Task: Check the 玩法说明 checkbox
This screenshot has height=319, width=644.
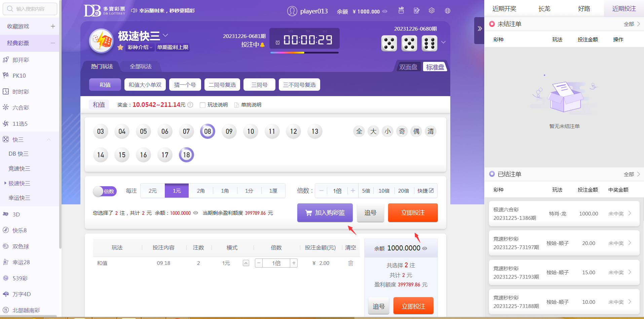Action: click(x=202, y=105)
